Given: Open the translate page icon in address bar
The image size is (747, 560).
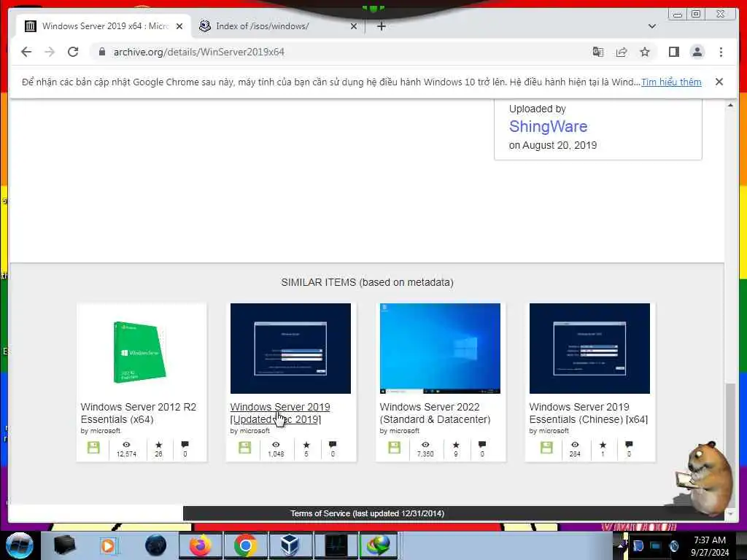Looking at the screenshot, I should click(598, 52).
